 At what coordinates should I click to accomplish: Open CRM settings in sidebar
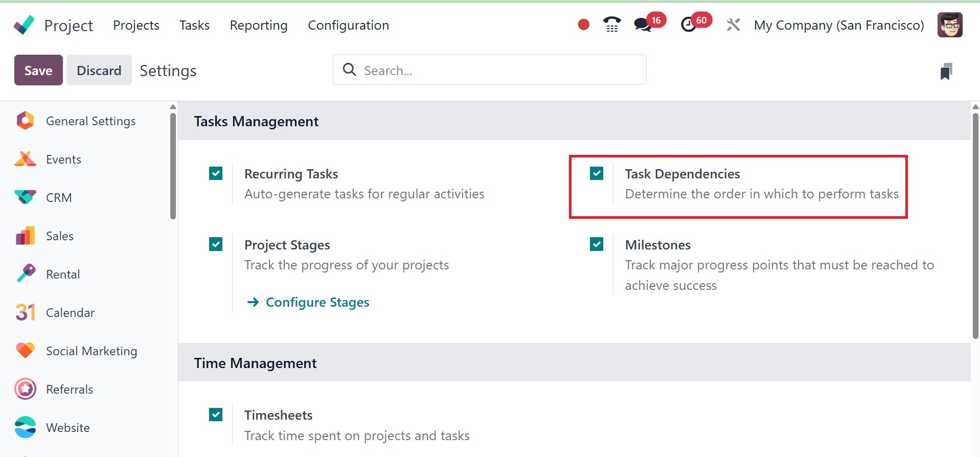58,198
